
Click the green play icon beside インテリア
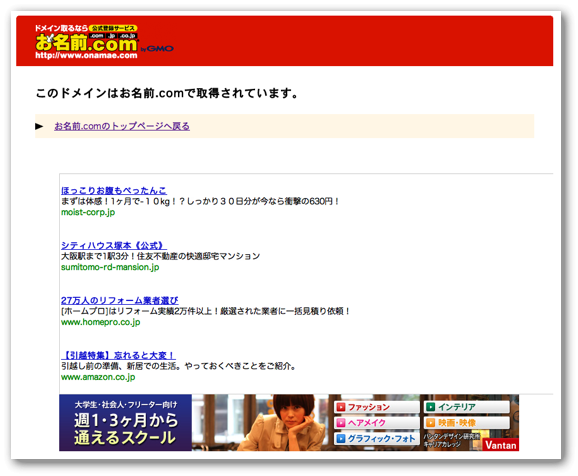pos(431,407)
